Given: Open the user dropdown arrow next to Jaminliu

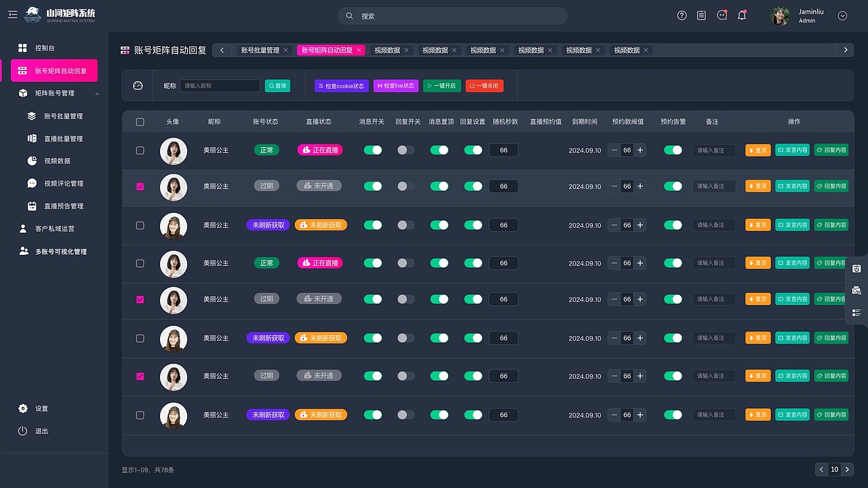Looking at the screenshot, I should click(x=843, y=16).
